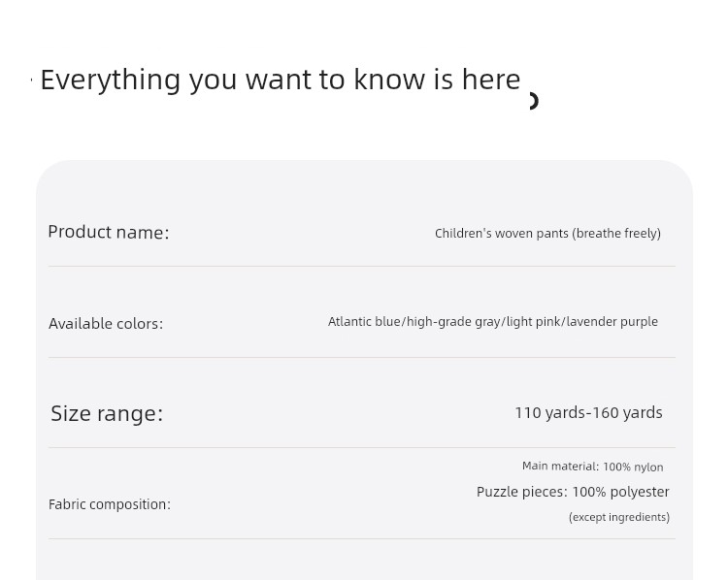Click the crescent icon beside the heading
The image size is (728, 580).
click(534, 101)
